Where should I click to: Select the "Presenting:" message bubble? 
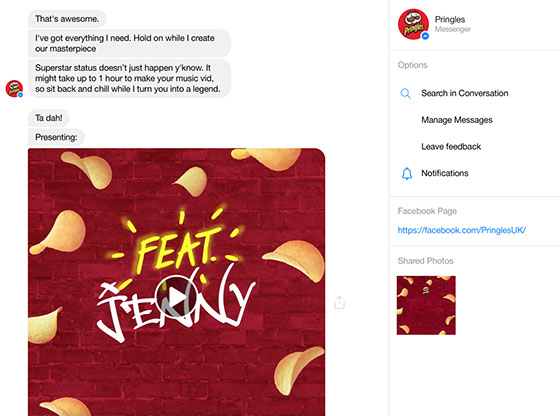[56, 137]
